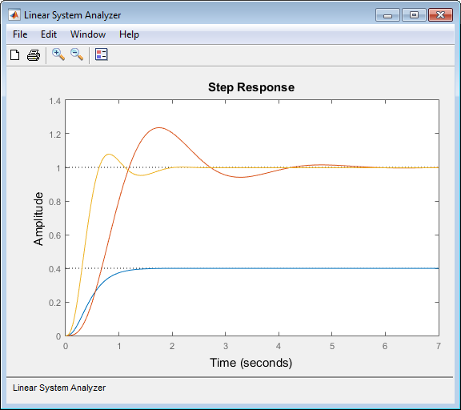Click the yellow curve's overshoot peak
The height and width of the screenshot is (410, 461).
point(109,154)
